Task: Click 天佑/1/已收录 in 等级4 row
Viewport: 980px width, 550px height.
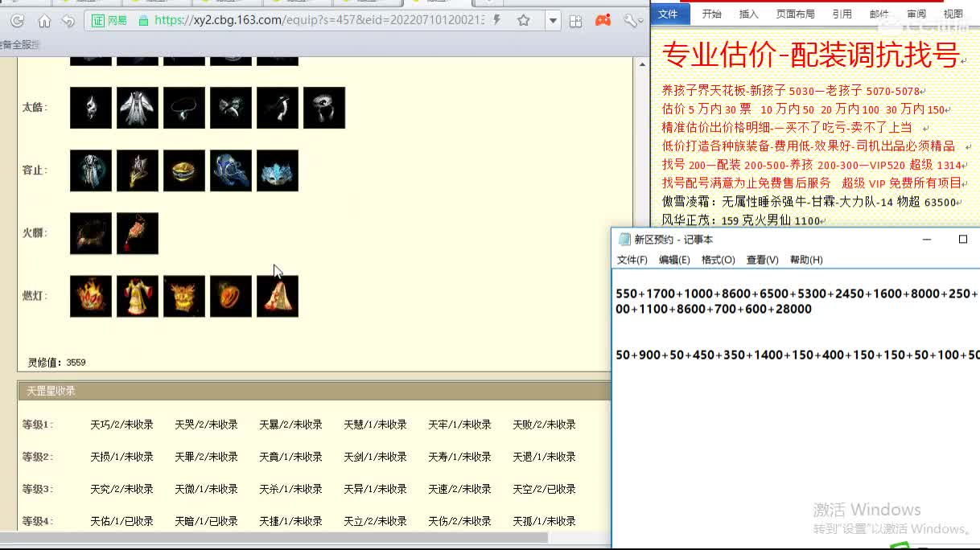Action: tap(121, 521)
